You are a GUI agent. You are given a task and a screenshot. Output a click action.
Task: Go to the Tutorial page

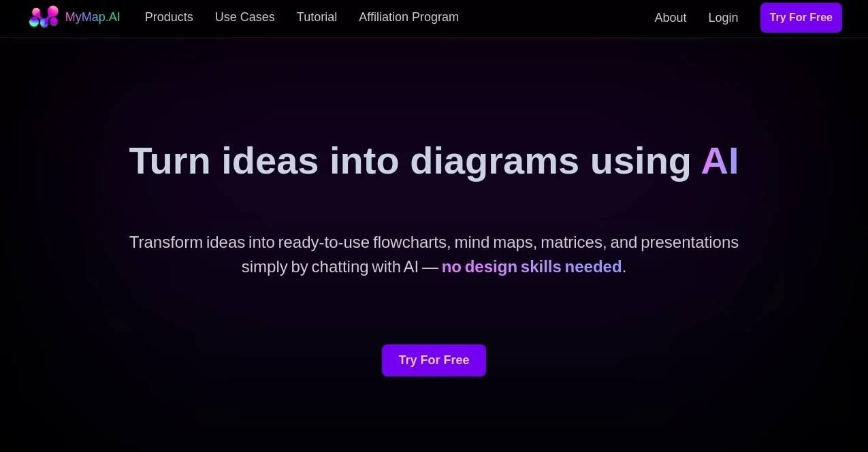(317, 17)
